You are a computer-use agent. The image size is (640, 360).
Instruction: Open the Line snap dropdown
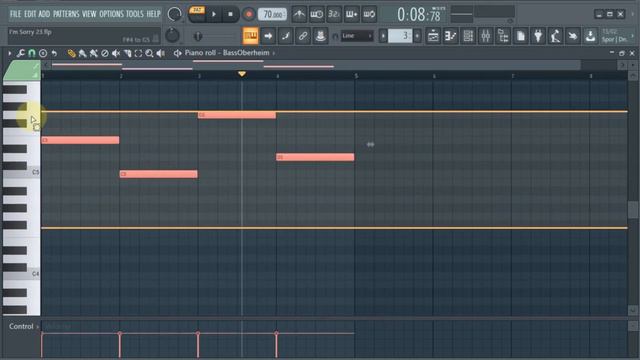357,36
